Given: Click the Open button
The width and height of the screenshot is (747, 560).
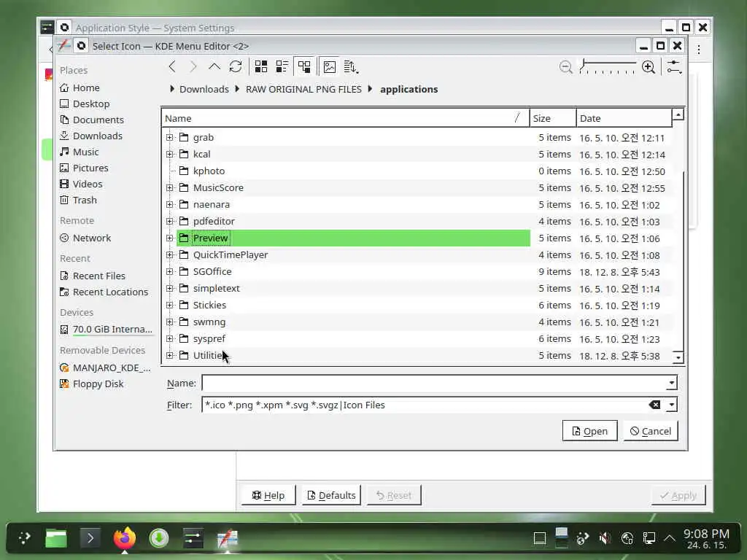Looking at the screenshot, I should tap(589, 431).
